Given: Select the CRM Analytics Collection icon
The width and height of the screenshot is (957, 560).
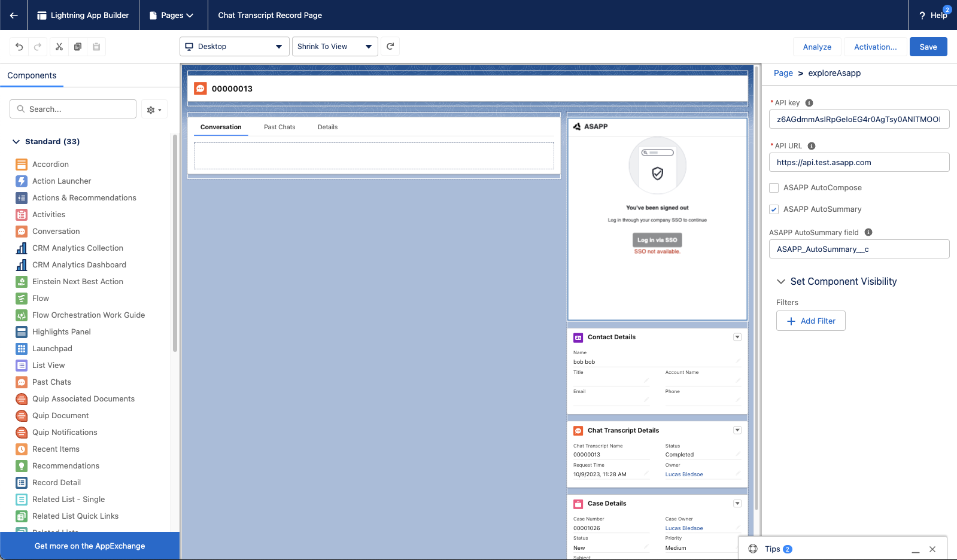Looking at the screenshot, I should pyautogui.click(x=22, y=248).
